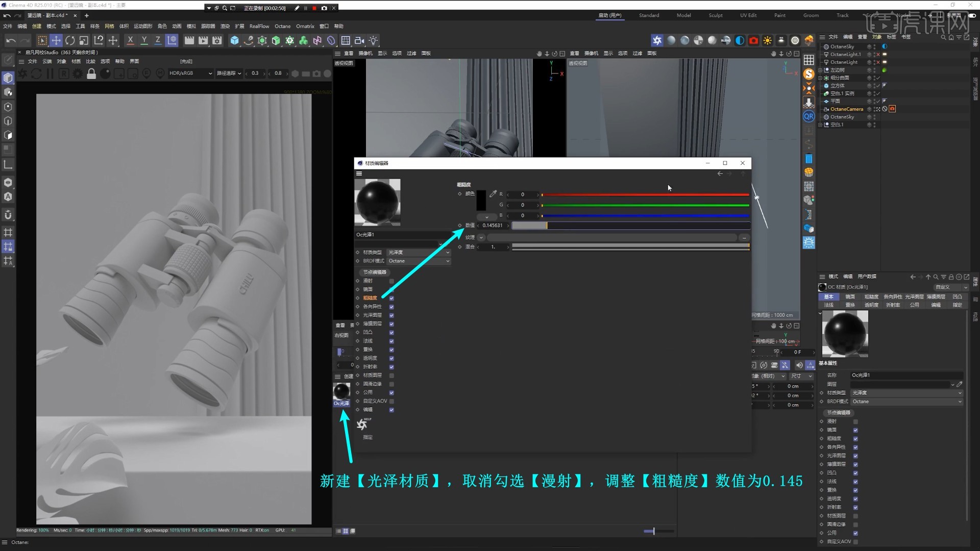Click the cube primitive icon in toolbar
The height and width of the screenshot is (551, 980).
click(235, 40)
